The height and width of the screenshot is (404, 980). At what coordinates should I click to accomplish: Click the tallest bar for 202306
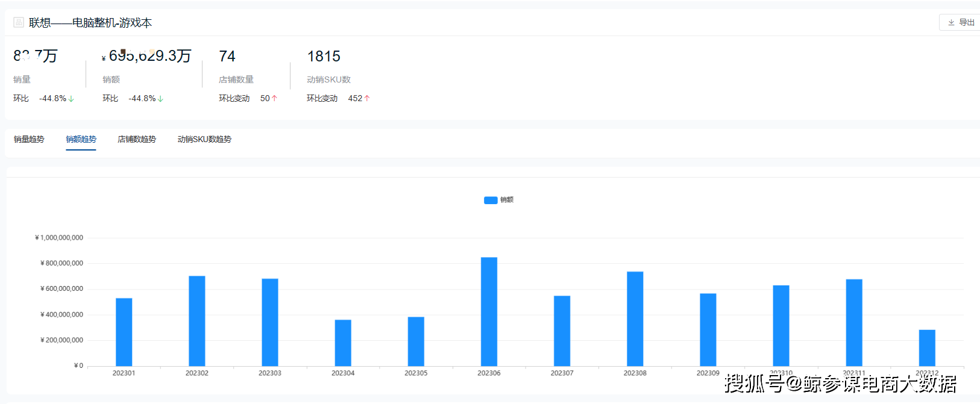coord(489,312)
